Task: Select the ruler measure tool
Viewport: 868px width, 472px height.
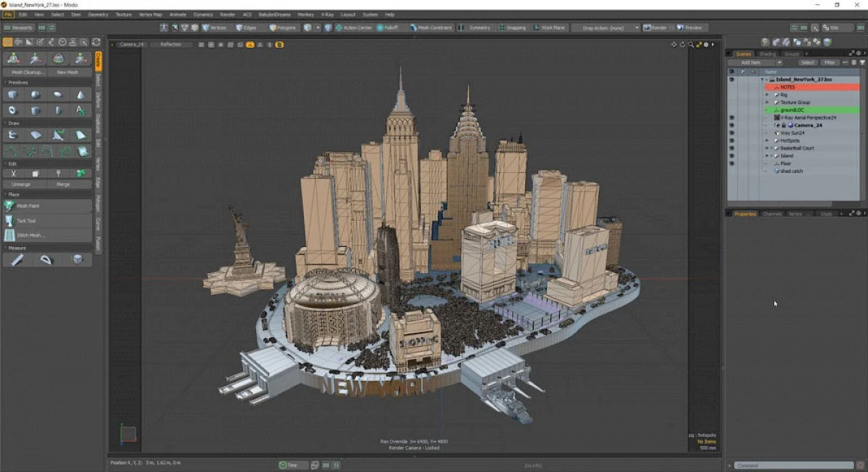Action: click(x=17, y=259)
